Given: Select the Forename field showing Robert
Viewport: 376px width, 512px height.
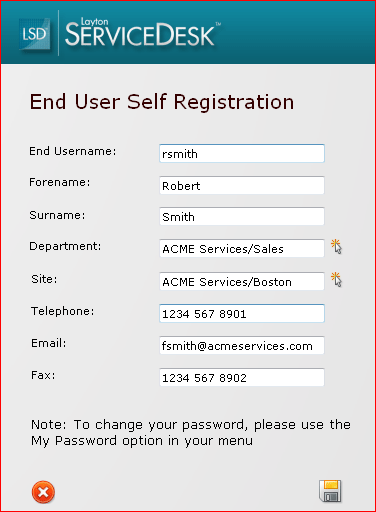Looking at the screenshot, I should click(x=242, y=185).
